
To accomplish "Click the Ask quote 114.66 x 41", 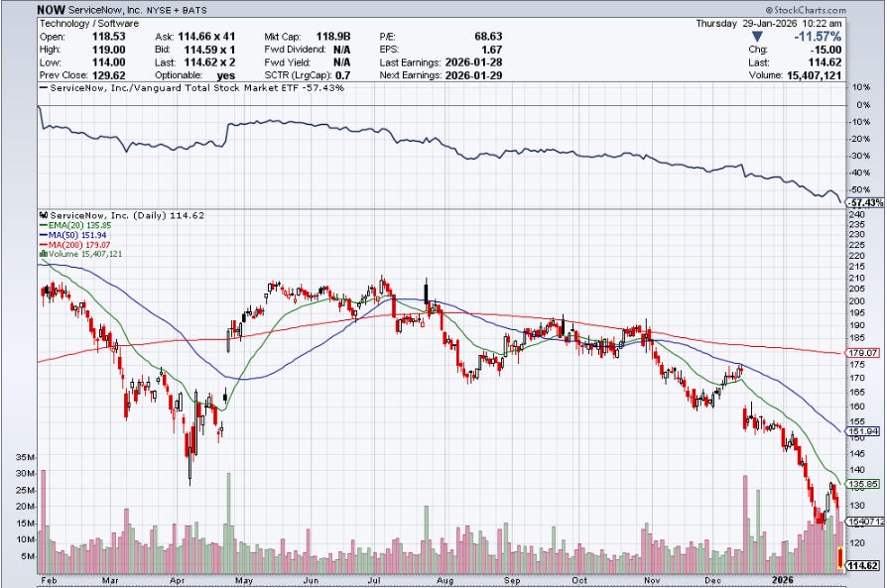I will (206, 36).
